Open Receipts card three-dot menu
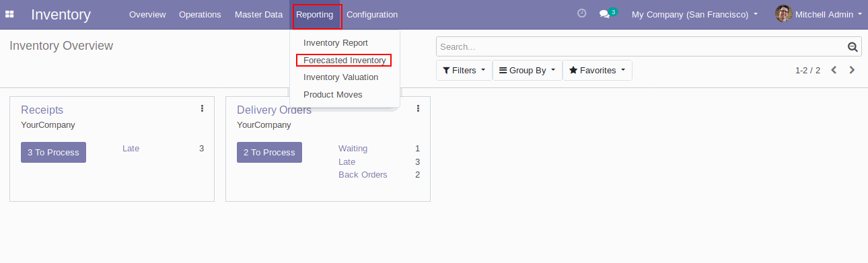This screenshot has height=263, width=868. [202, 108]
